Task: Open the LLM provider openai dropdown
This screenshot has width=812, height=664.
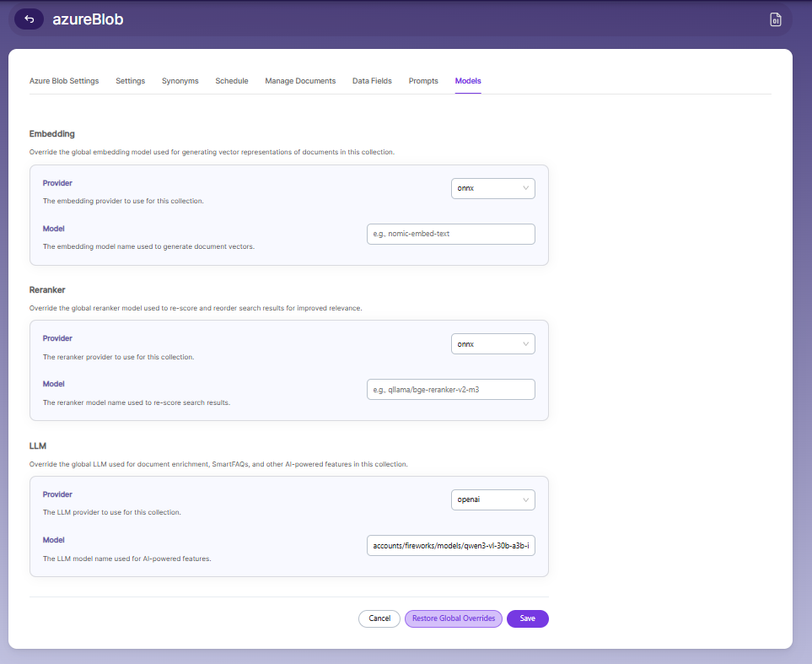Action: click(492, 499)
